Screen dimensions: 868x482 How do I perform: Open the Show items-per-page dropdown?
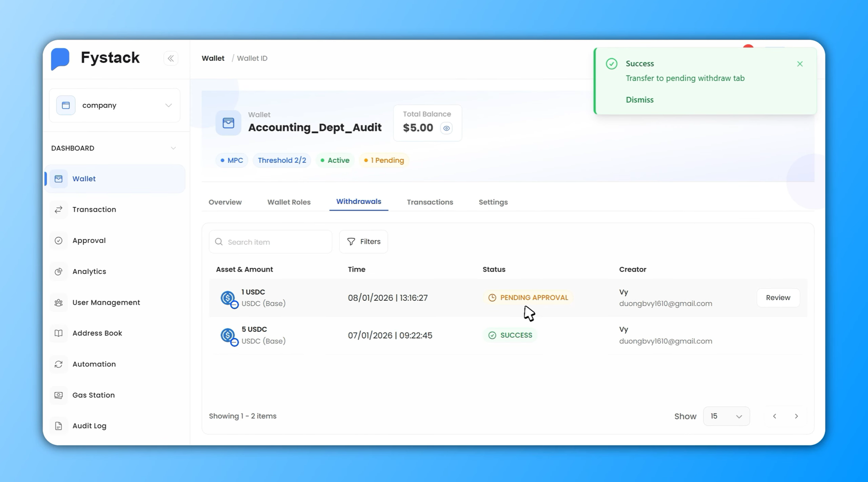(726, 416)
